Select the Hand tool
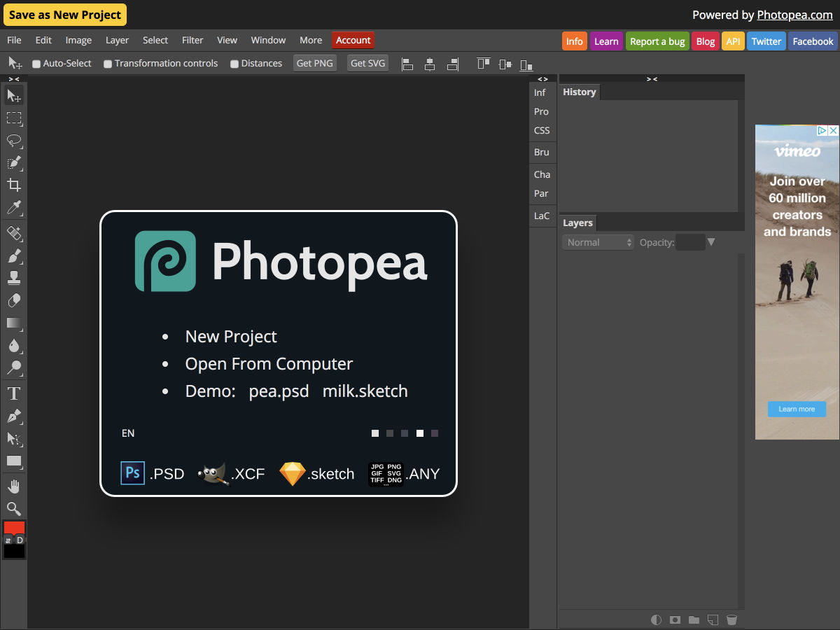 [x=14, y=486]
